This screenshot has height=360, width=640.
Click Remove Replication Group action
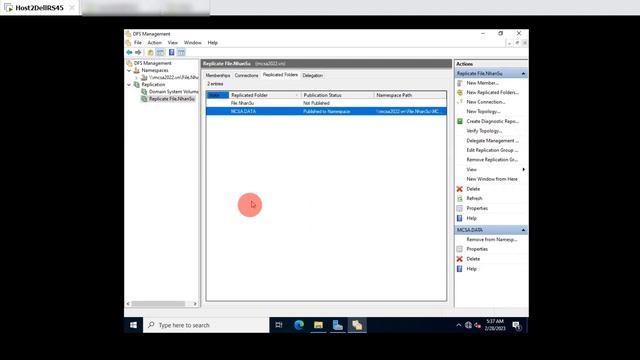click(492, 160)
